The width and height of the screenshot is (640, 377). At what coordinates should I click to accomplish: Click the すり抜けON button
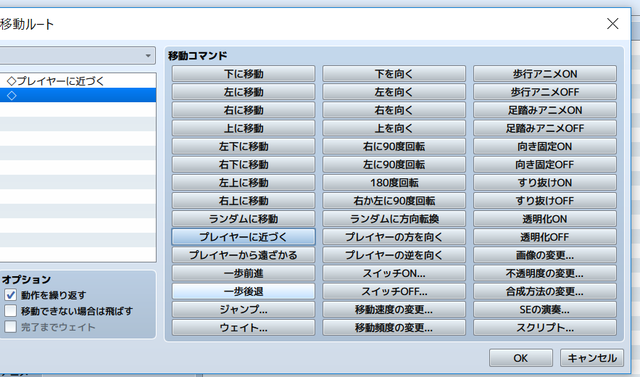(x=544, y=182)
